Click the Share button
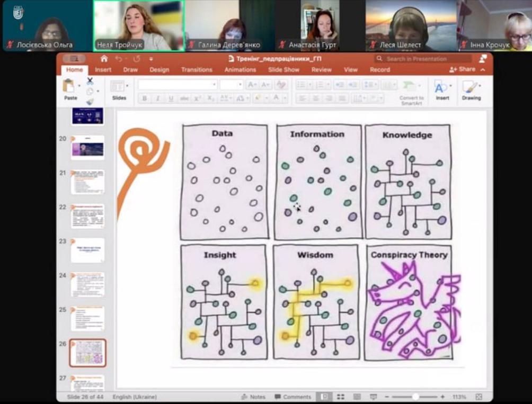 pyautogui.click(x=463, y=69)
